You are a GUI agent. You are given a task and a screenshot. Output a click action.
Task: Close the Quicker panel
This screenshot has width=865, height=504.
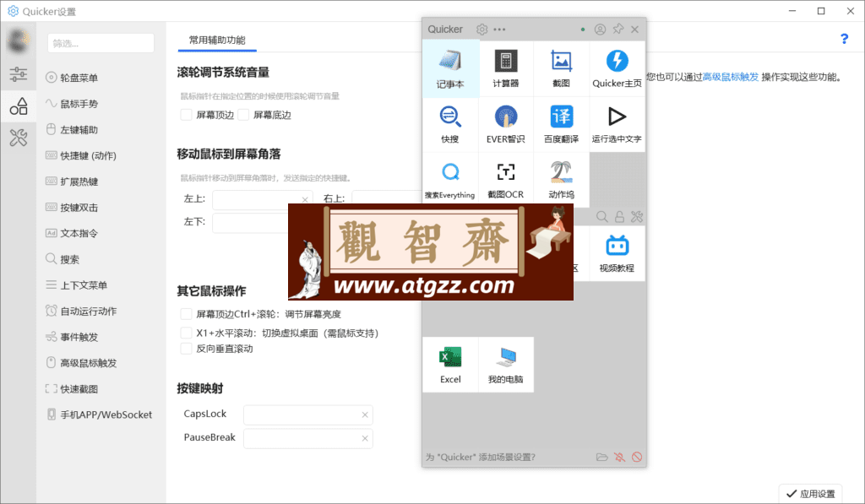[x=635, y=30]
